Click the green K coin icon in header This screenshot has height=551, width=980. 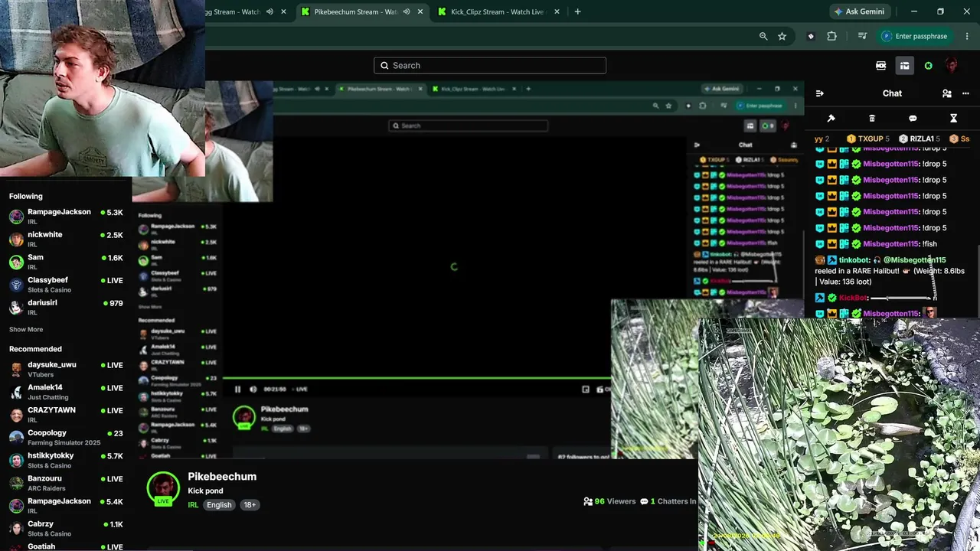(x=929, y=66)
